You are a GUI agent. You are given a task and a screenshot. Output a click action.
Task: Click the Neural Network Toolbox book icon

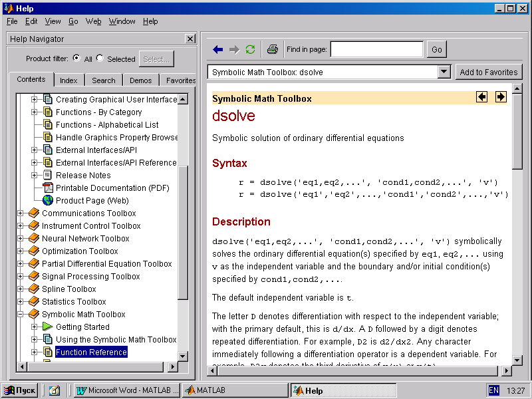coord(34,238)
